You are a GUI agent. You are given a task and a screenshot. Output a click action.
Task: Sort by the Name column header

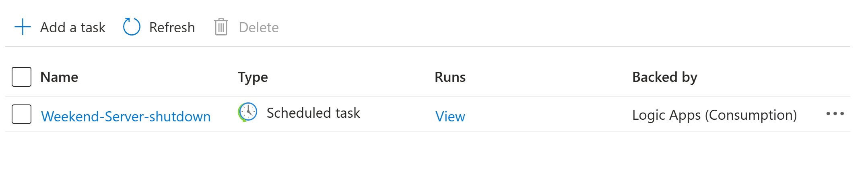pos(59,77)
